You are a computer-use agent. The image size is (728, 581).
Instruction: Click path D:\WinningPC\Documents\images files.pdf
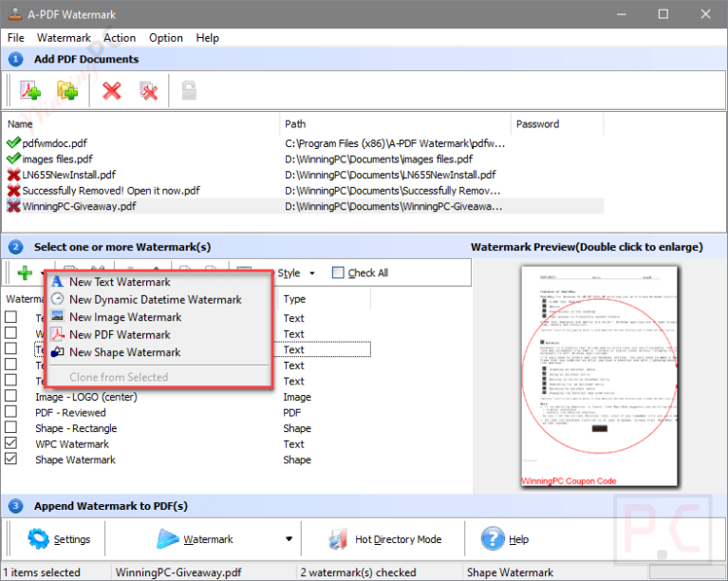[379, 159]
